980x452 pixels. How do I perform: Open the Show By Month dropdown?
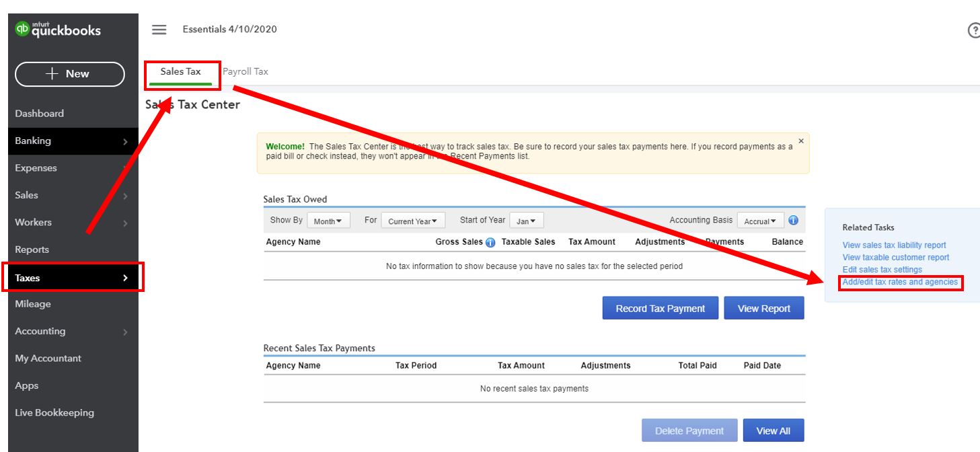tap(328, 221)
